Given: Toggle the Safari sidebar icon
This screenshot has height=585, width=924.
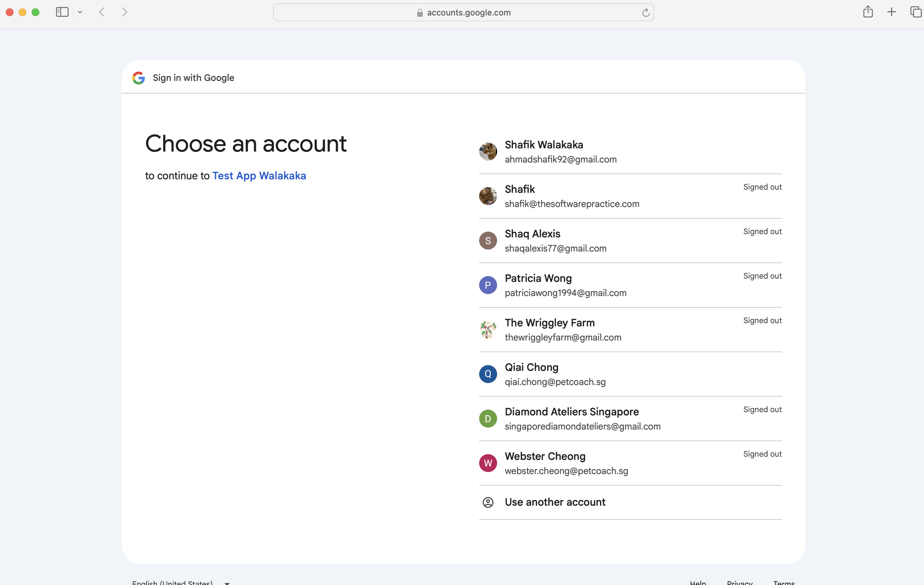Looking at the screenshot, I should point(62,12).
